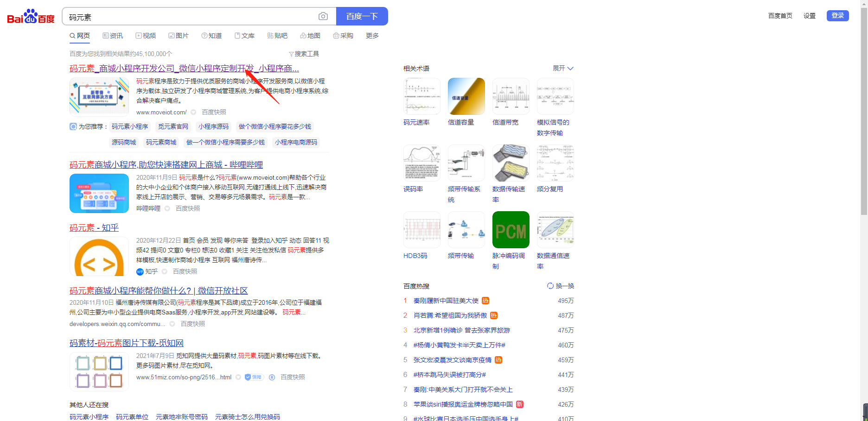Select suggestion 码元素小程序 under 为您推荐

[130, 126]
